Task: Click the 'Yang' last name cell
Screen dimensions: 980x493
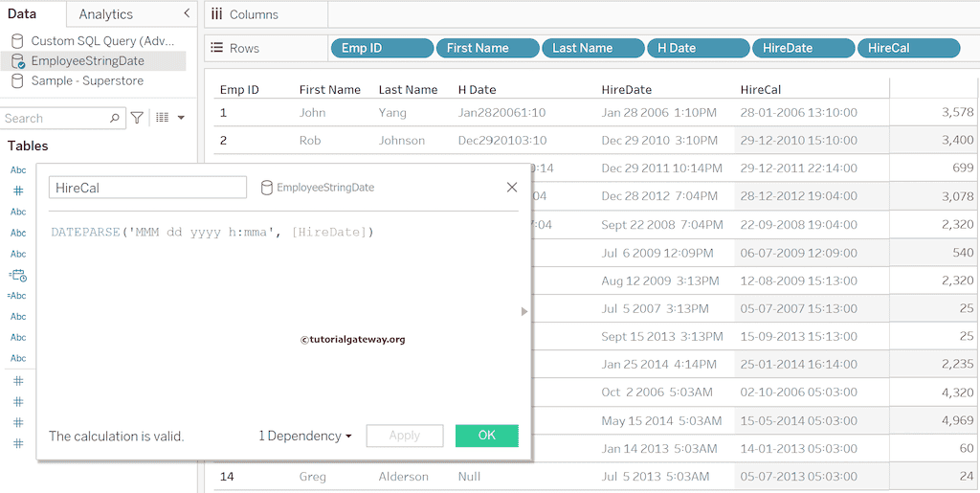Action: pos(392,113)
